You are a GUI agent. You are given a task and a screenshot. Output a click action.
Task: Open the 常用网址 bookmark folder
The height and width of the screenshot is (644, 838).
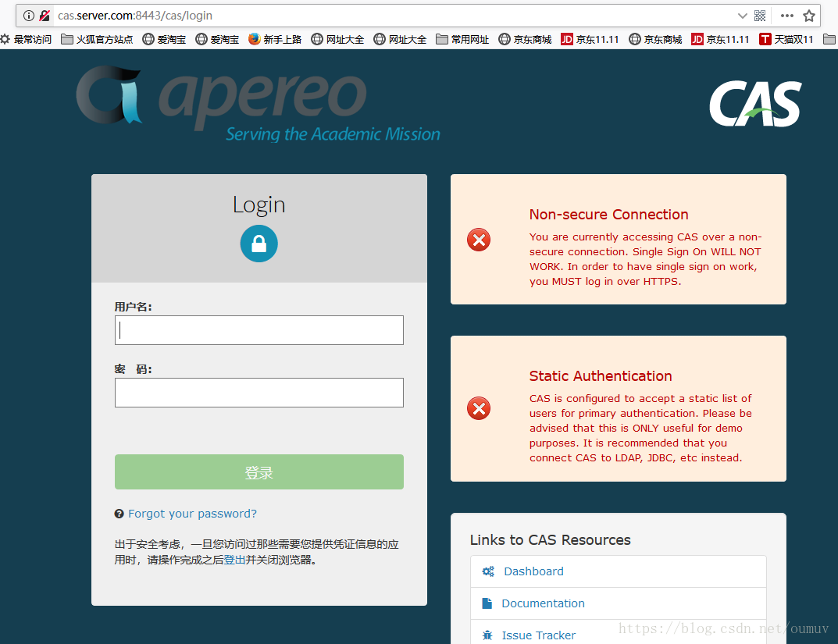463,39
